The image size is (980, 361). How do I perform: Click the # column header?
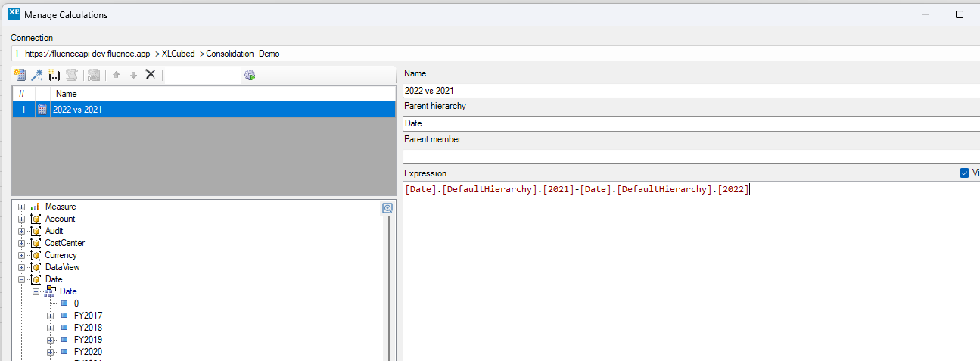[23, 94]
